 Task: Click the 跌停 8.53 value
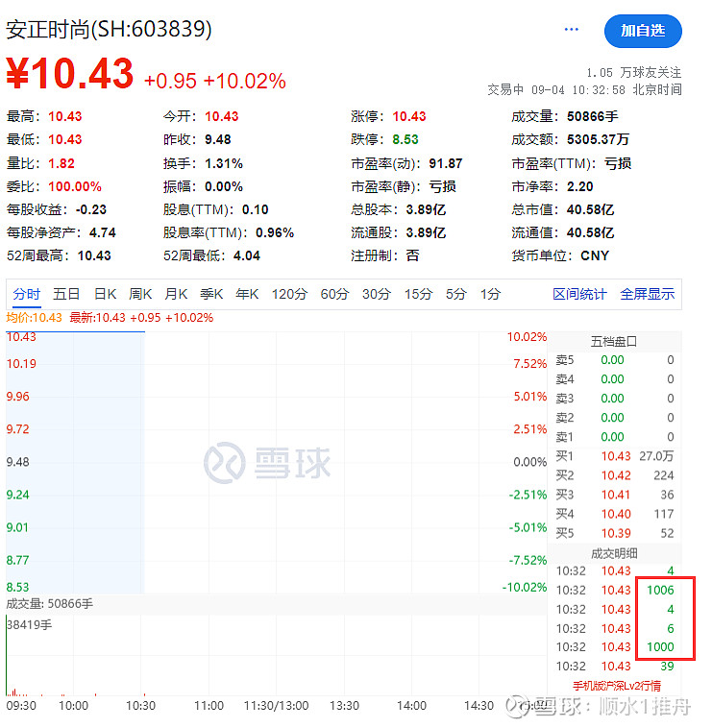(x=405, y=139)
